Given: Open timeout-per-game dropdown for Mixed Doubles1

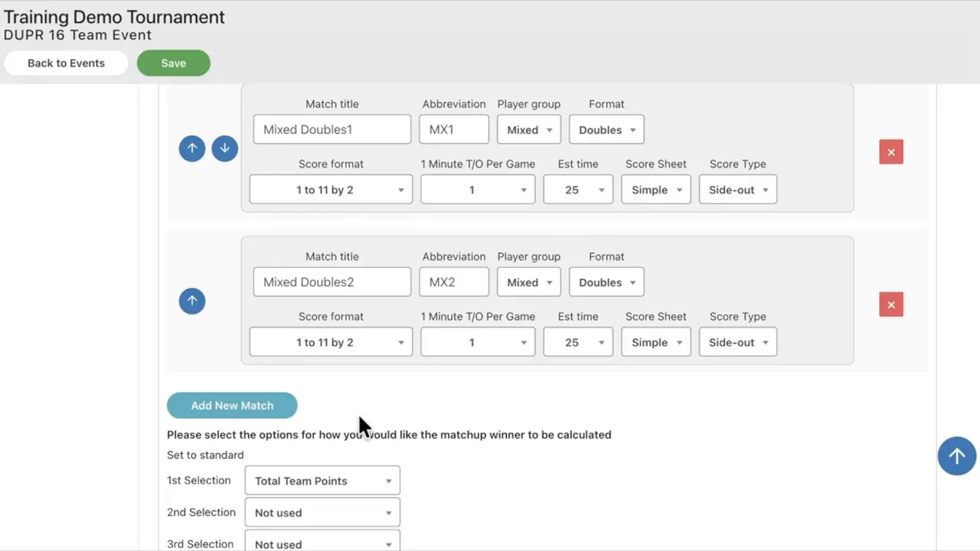Looking at the screenshot, I should tap(478, 190).
